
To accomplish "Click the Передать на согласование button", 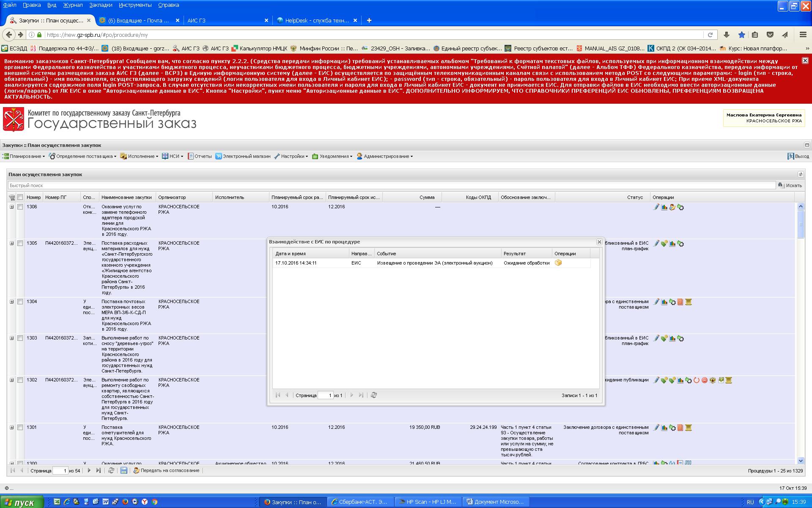I will [166, 470].
